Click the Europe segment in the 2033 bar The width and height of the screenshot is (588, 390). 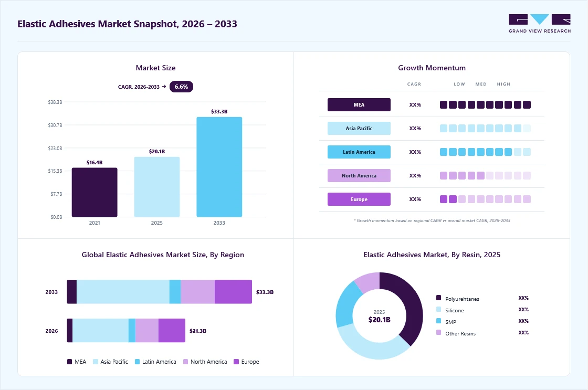233,292
